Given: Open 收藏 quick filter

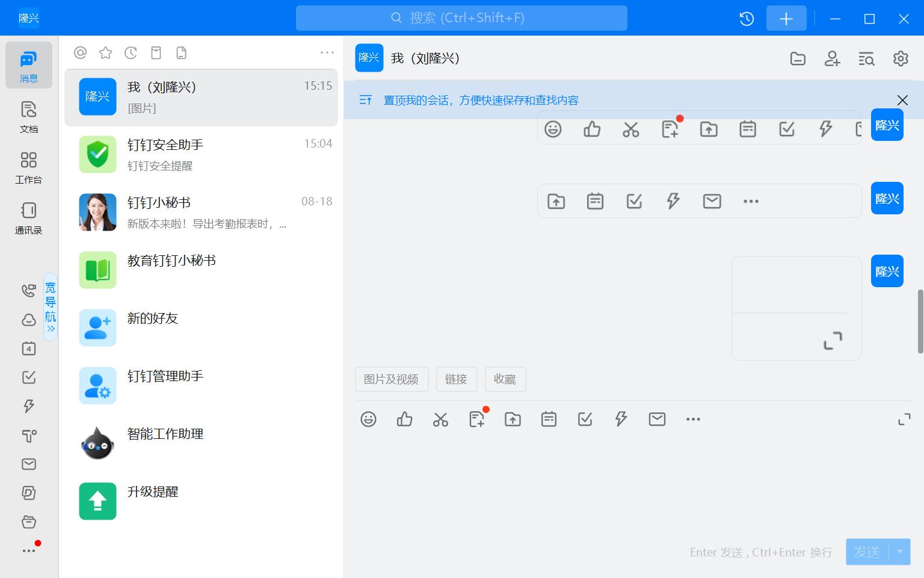Looking at the screenshot, I should [505, 379].
